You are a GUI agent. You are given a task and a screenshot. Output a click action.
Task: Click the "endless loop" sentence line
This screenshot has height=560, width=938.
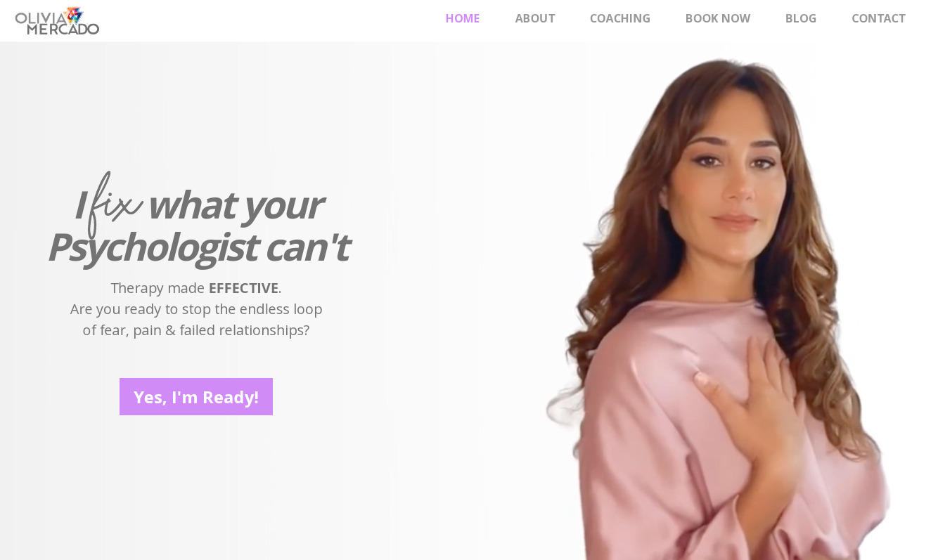(x=196, y=309)
